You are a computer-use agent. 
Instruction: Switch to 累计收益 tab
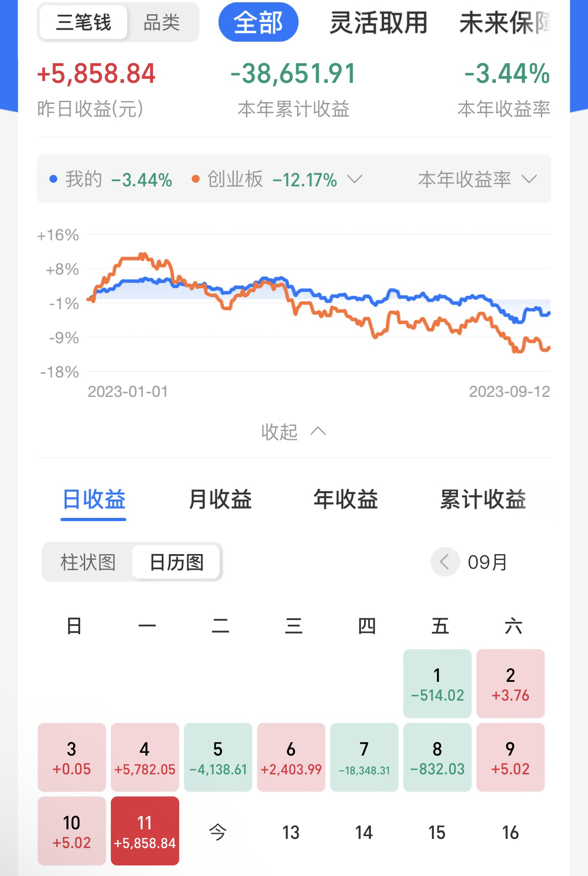(x=483, y=499)
